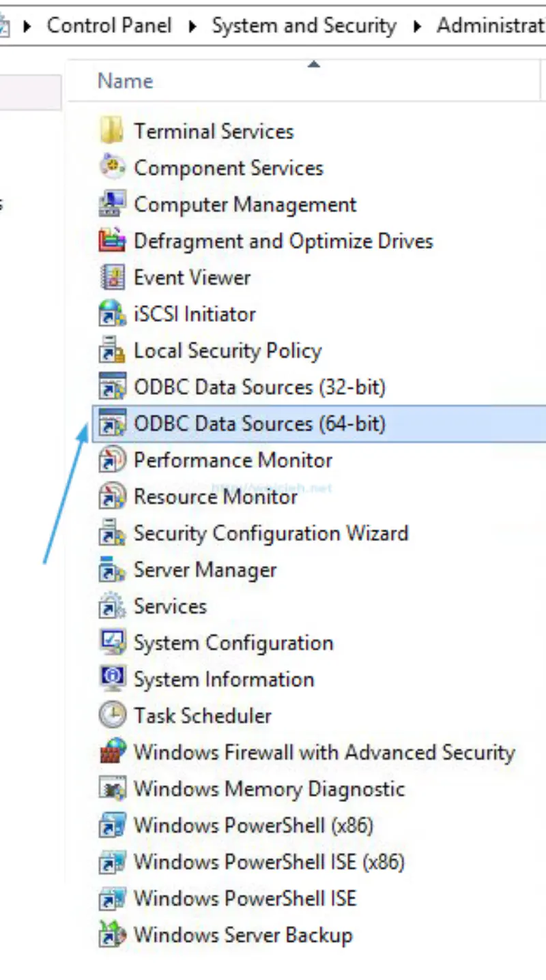The image size is (546, 980).
Task: Go to System and Security via breadcrumb
Action: click(304, 25)
